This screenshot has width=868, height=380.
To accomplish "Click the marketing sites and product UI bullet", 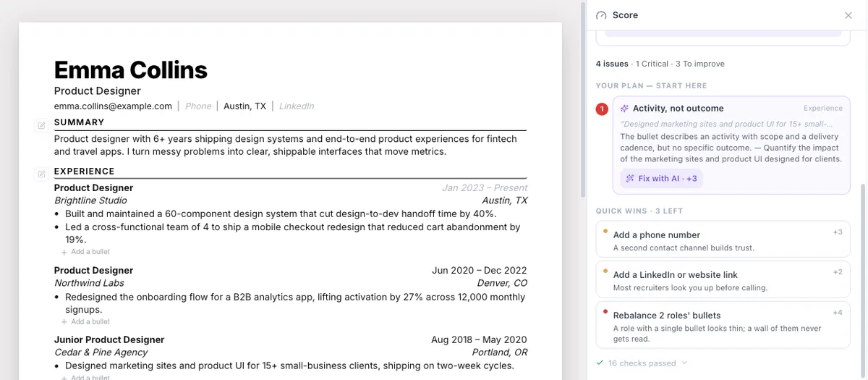I will pos(289,366).
